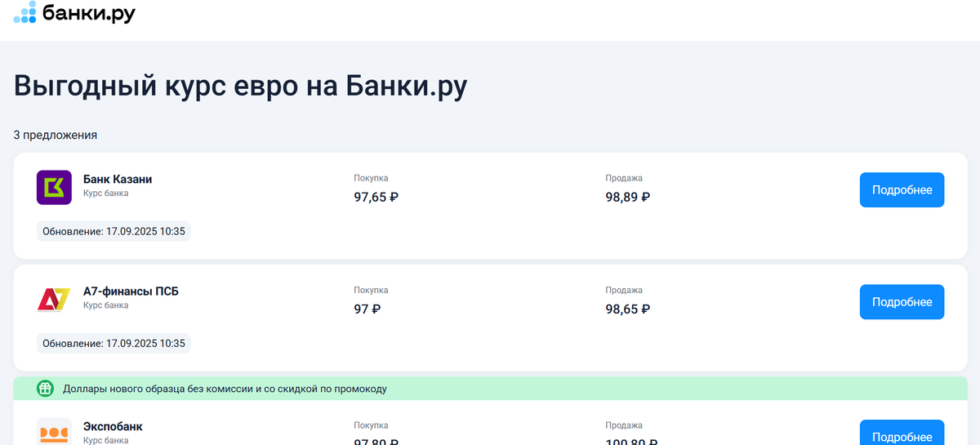Click the А7-финансы ПСБ red logo
980x445 pixels.
coord(54,299)
